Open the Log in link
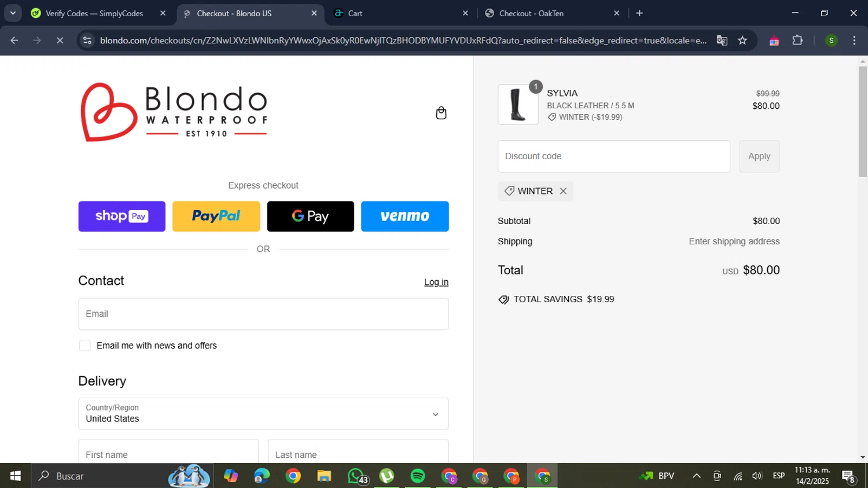This screenshot has height=488, width=868. coord(436,282)
